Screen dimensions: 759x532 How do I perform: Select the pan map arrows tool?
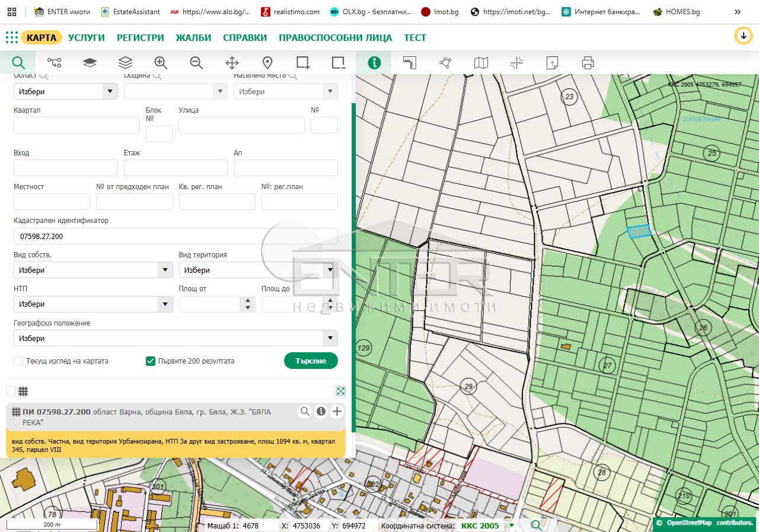point(232,62)
